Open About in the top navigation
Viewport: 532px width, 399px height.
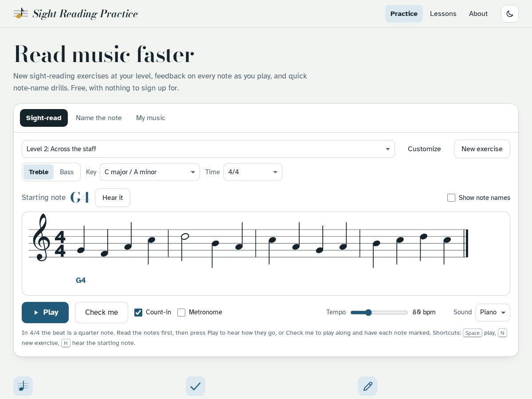[478, 14]
